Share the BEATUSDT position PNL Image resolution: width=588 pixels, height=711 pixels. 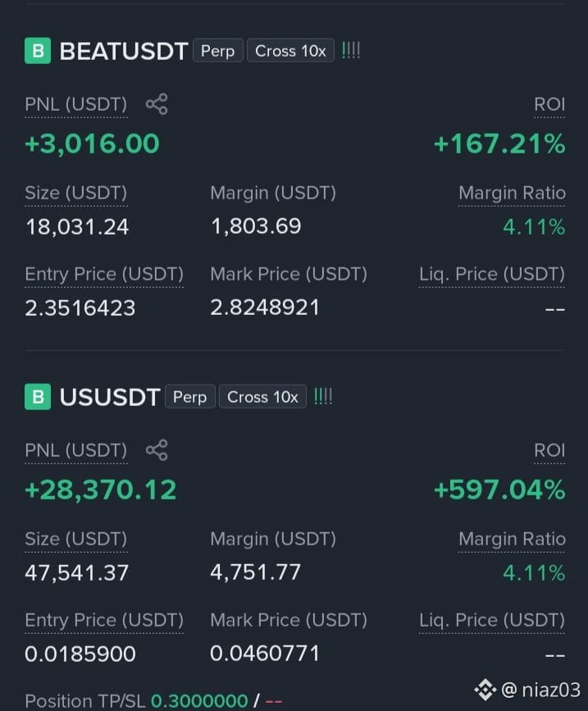[157, 104]
